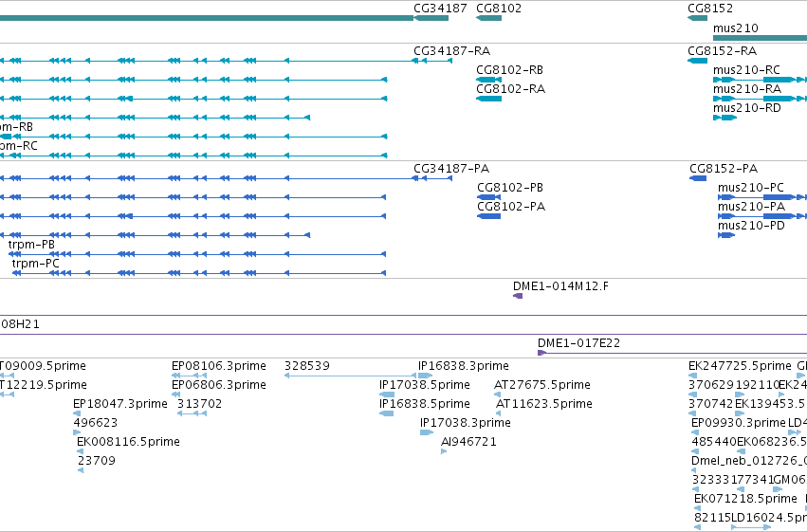Select the 313702 feature label

[200, 404]
